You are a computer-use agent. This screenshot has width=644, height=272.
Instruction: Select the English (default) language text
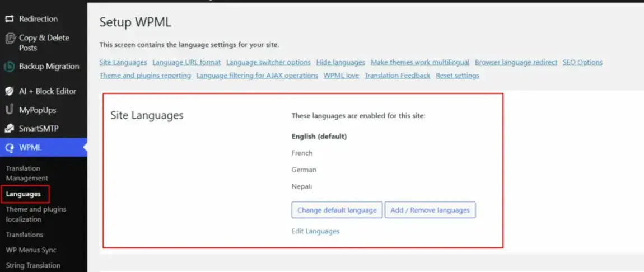[319, 137]
